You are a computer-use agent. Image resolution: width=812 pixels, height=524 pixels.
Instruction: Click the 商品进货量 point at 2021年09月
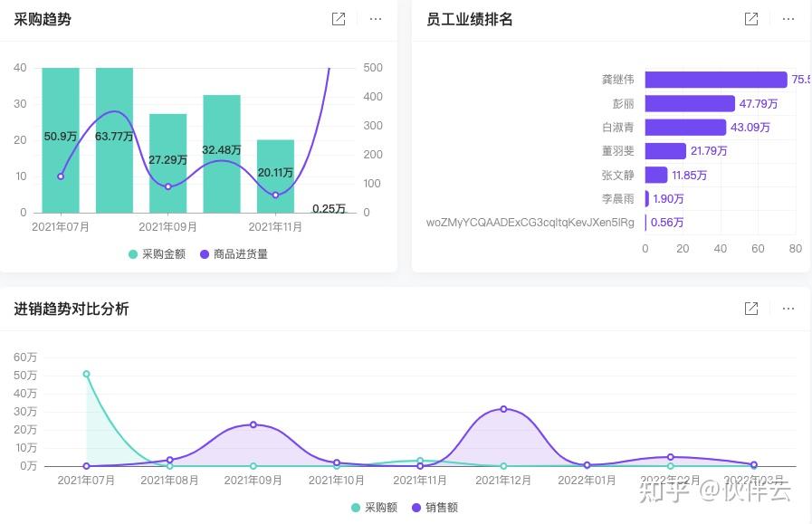168,186
